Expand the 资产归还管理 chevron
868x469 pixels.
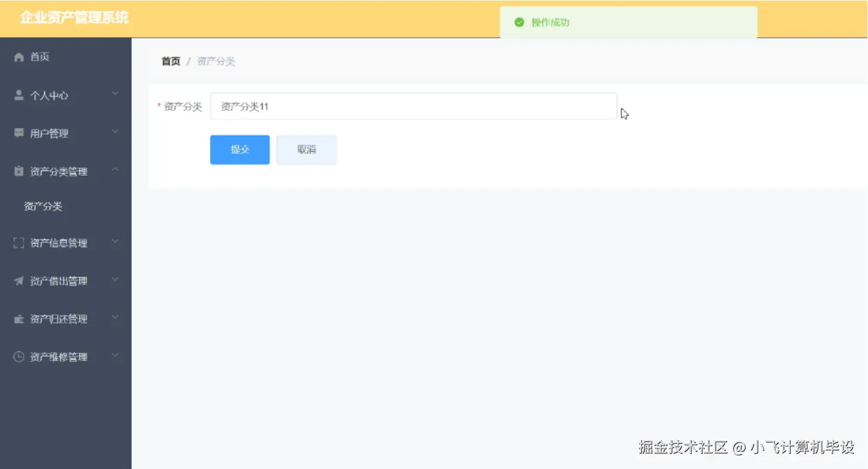pyautogui.click(x=116, y=318)
